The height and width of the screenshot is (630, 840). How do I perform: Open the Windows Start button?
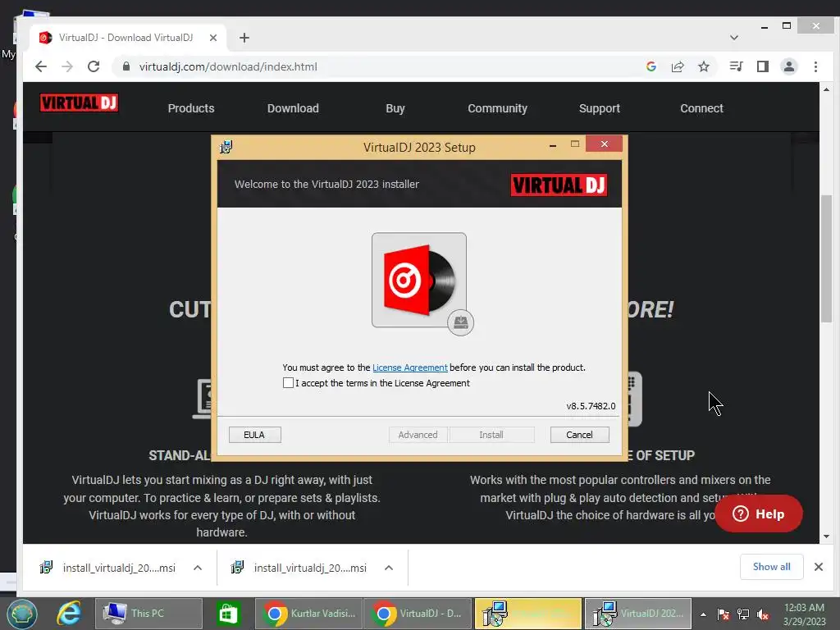pyautogui.click(x=21, y=614)
